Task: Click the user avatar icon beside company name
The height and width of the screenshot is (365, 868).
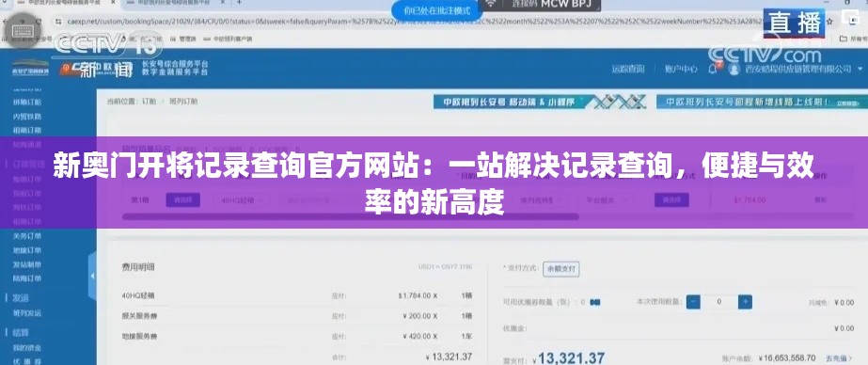Action: click(x=734, y=69)
